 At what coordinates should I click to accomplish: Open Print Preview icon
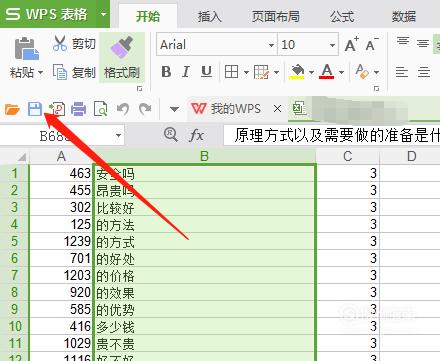point(101,109)
